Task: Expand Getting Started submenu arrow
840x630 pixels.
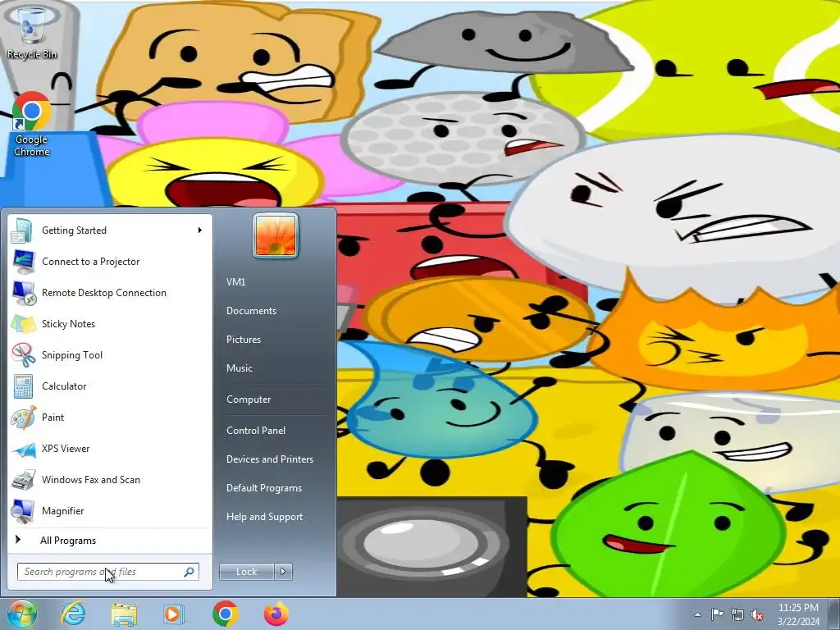Action: pos(200,231)
